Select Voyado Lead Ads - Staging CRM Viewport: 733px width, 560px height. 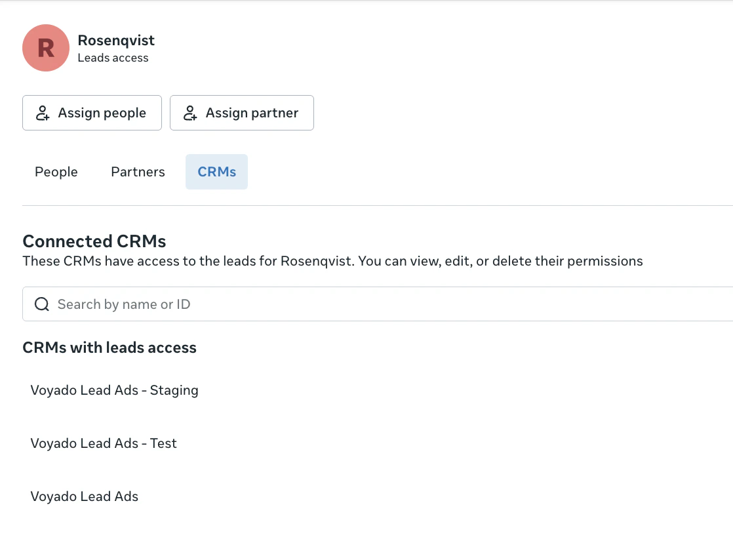click(114, 390)
